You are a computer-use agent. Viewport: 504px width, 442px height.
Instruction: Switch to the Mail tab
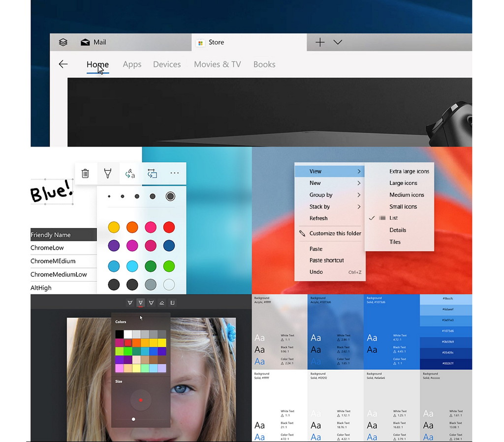121,42
